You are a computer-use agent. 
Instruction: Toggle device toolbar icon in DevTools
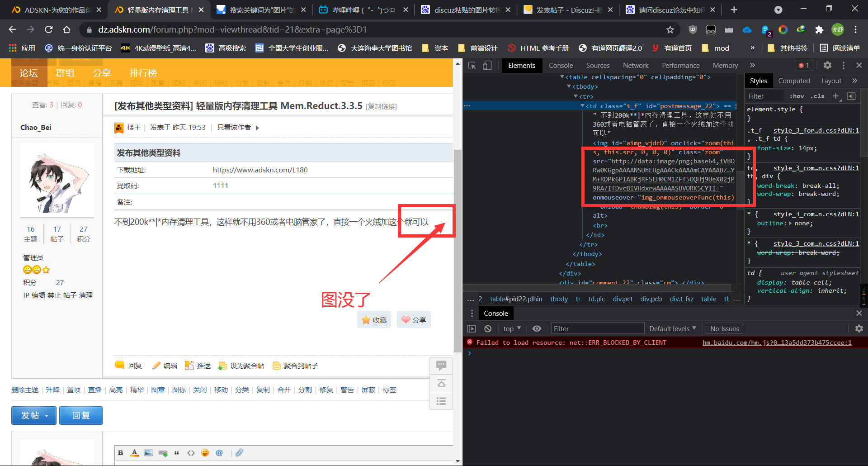pyautogui.click(x=487, y=66)
